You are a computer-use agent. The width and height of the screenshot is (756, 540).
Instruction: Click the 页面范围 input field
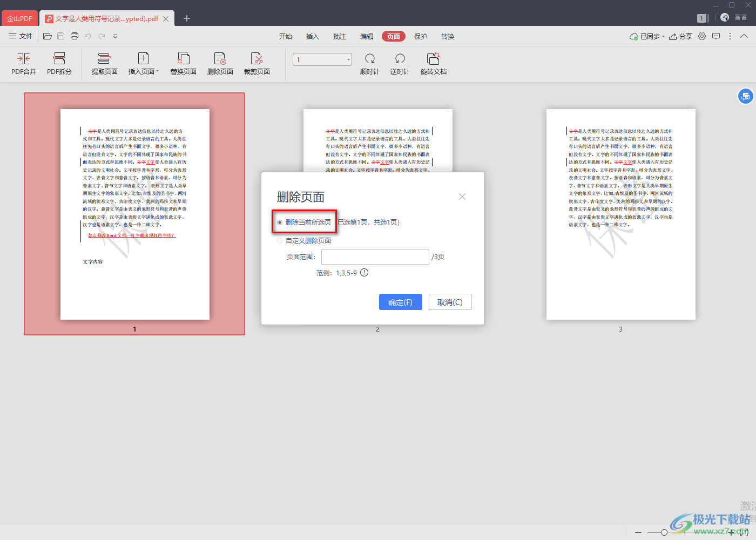(375, 257)
